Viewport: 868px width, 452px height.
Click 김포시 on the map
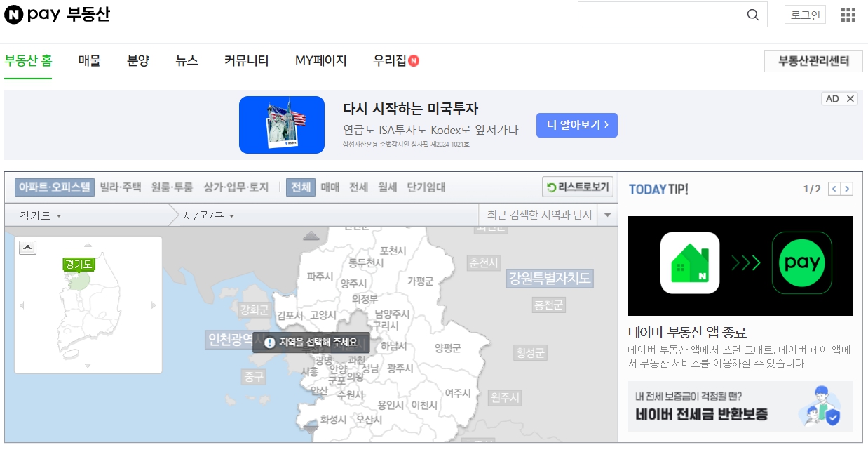290,315
